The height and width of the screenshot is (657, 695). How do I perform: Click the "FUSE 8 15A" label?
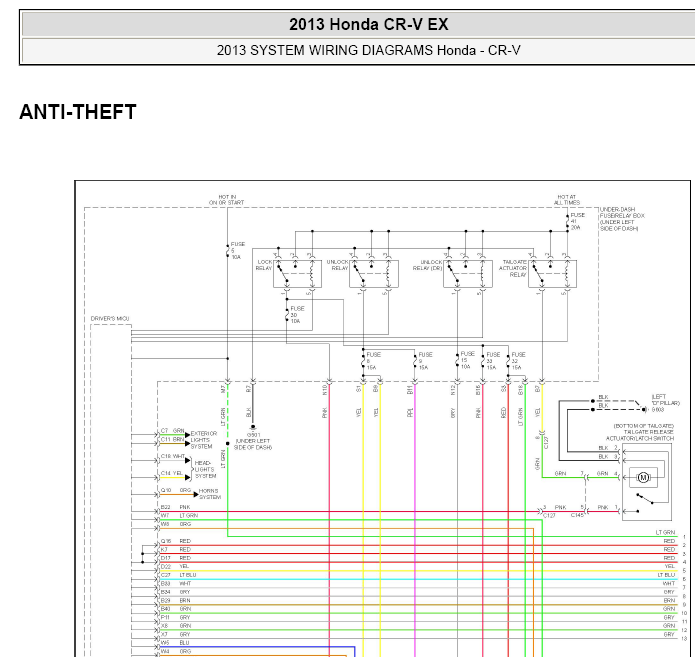click(373, 361)
